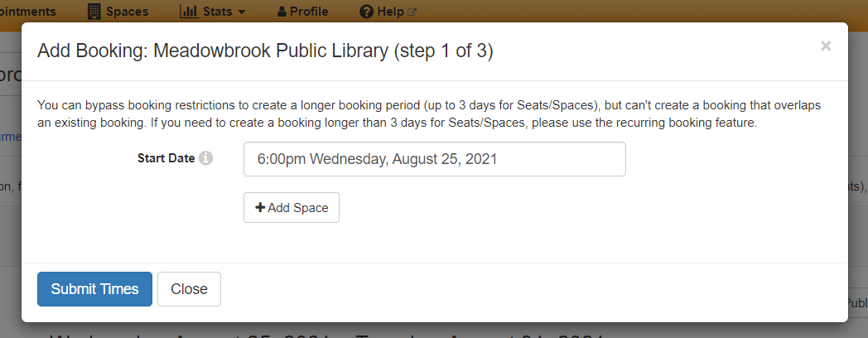Screen dimensions: 868x338
Task: Focus the Start Date input field
Action: click(x=435, y=159)
